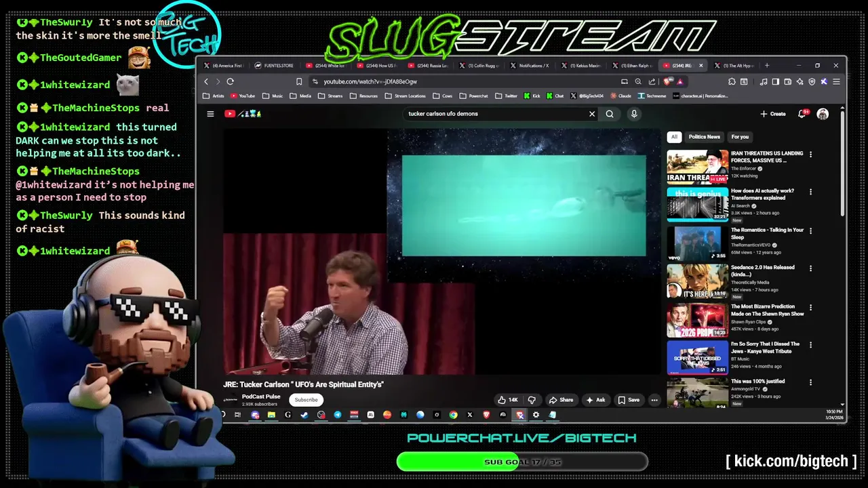Switch to the Notifications / X tab
Image resolution: width=868 pixels, height=488 pixels.
pyautogui.click(x=530, y=66)
